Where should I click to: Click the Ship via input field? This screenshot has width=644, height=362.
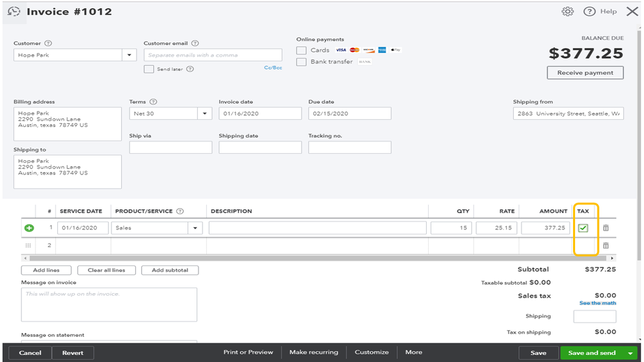(170, 148)
